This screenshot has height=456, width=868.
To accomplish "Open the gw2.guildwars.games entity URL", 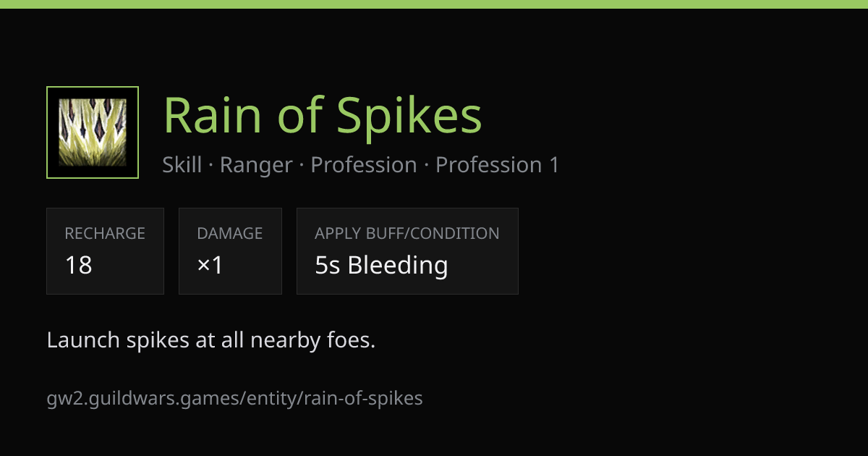I will coord(235,398).
